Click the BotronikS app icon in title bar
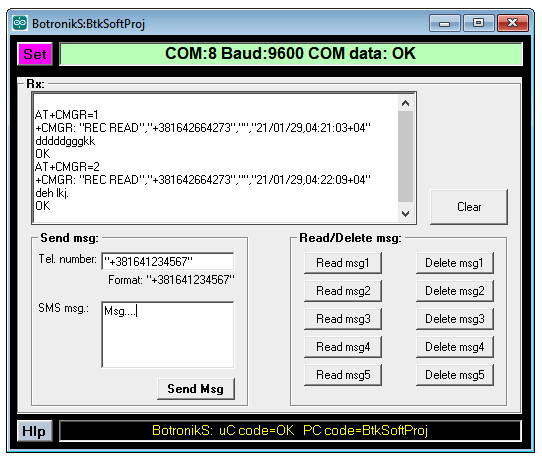542x461 pixels. tap(20, 23)
